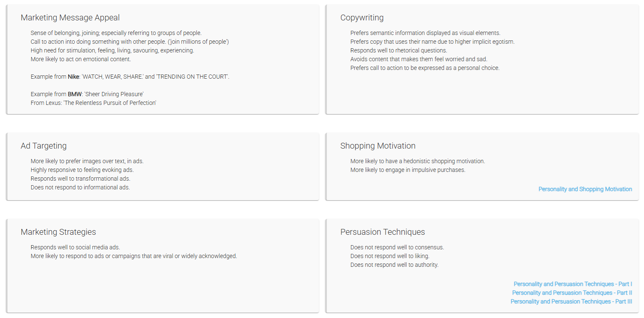This screenshot has width=644, height=318.
Task: Open Personality and Persuasion Techniques - Part III link
Action: point(571,301)
